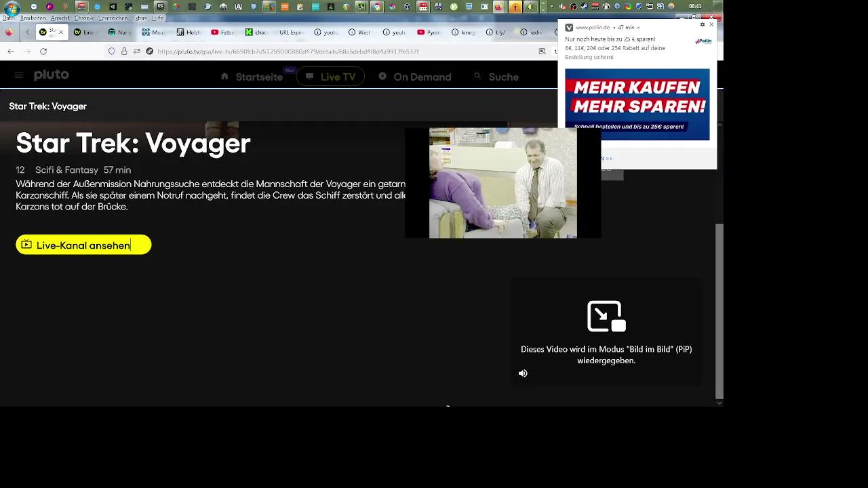Open the Extras menu
The width and height of the screenshot is (868, 488).
pyautogui.click(x=140, y=18)
